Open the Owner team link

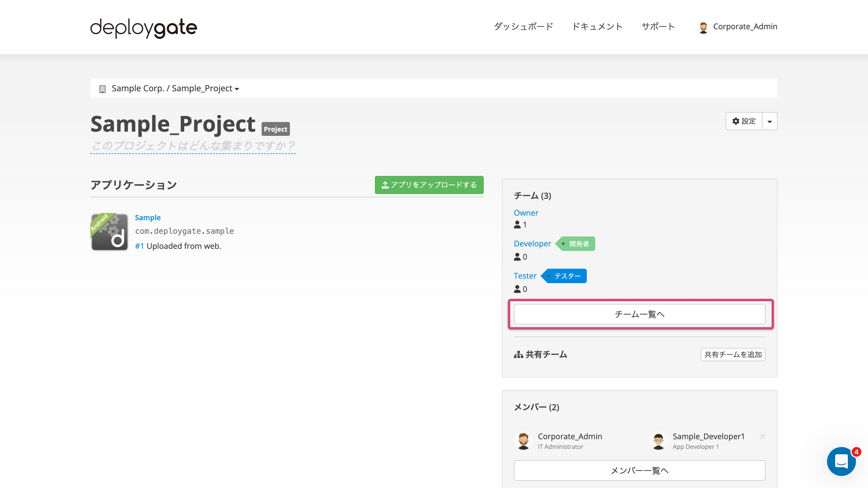click(526, 213)
